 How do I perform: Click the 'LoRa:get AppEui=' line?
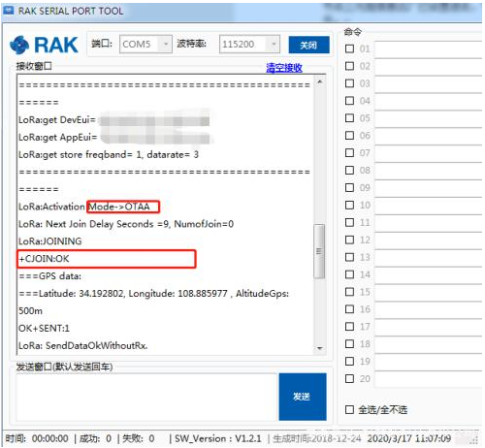58,138
